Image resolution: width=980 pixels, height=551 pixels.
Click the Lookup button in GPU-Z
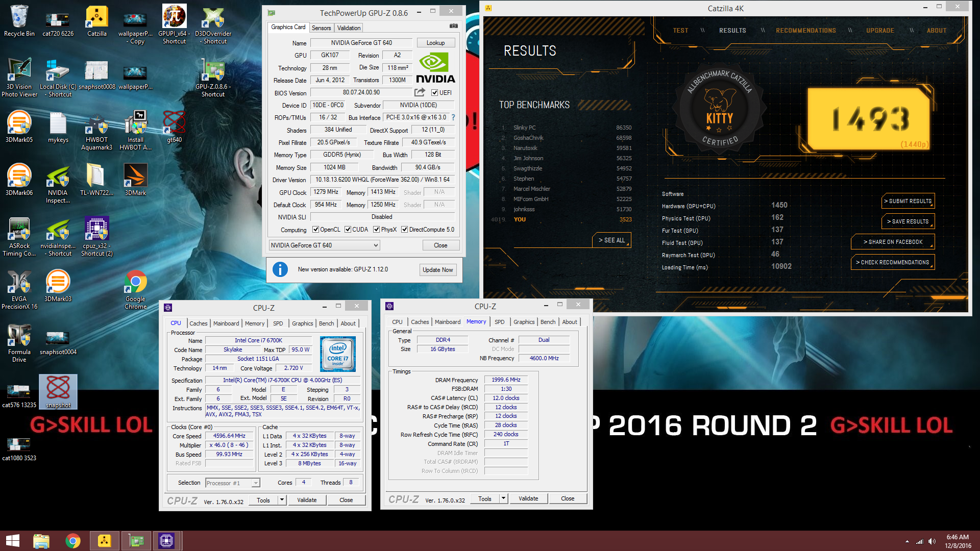435,43
